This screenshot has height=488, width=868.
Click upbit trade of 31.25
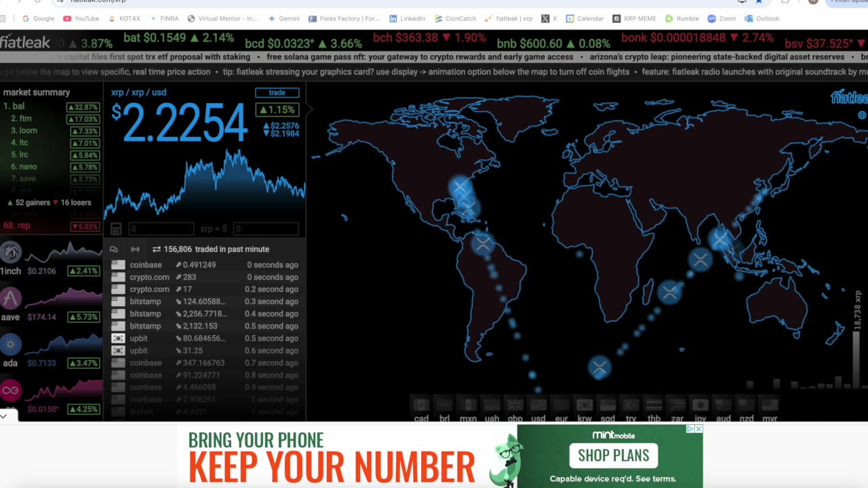204,350
